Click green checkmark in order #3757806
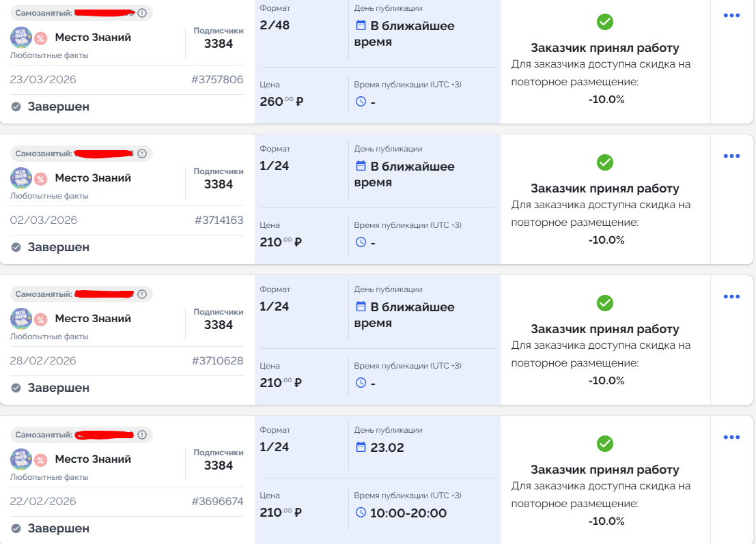Viewport: 756px width, 544px height. pos(605,22)
